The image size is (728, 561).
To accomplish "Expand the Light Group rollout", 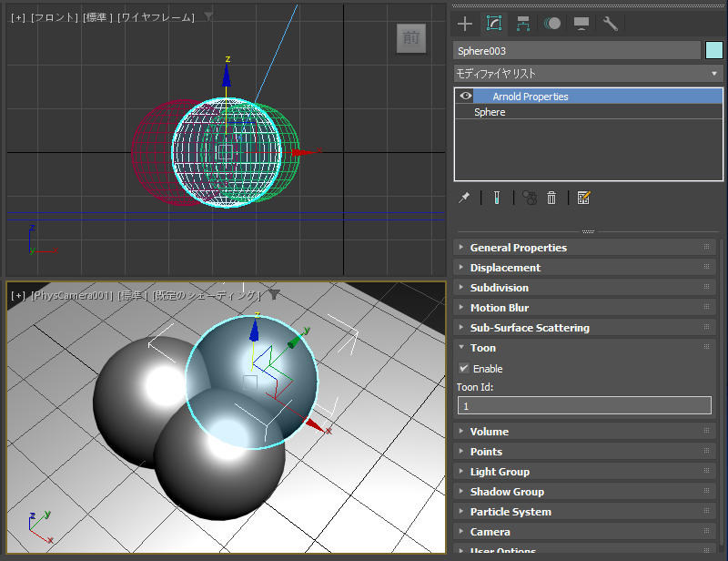I will coord(584,472).
